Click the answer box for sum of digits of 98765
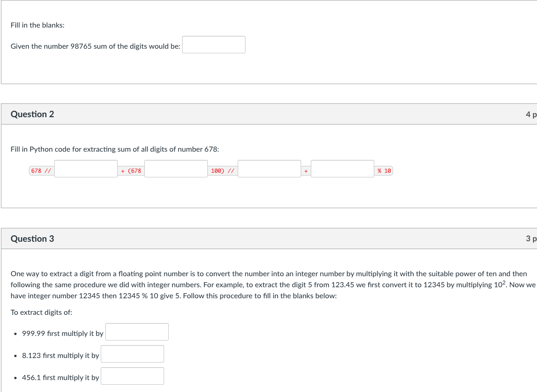 [x=214, y=45]
